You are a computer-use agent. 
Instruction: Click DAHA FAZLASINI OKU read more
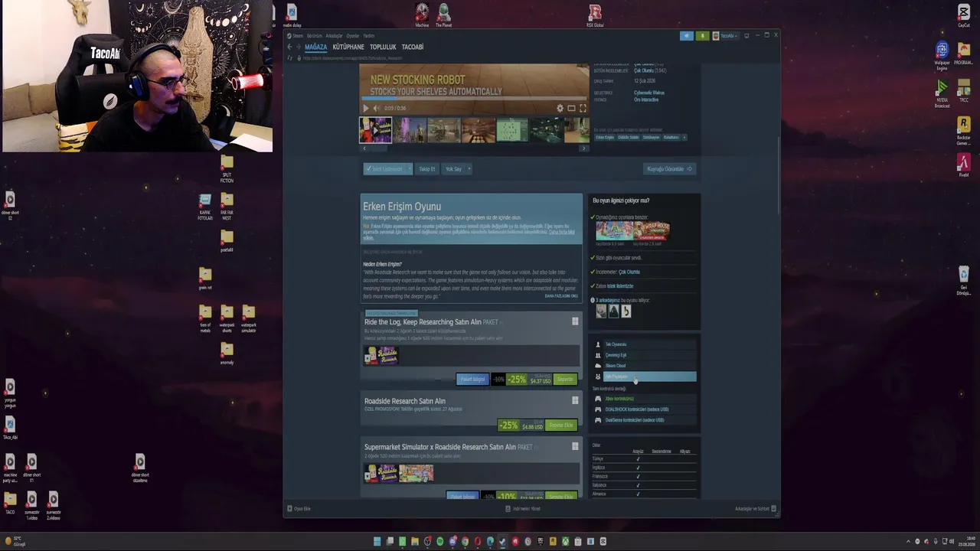coord(561,296)
